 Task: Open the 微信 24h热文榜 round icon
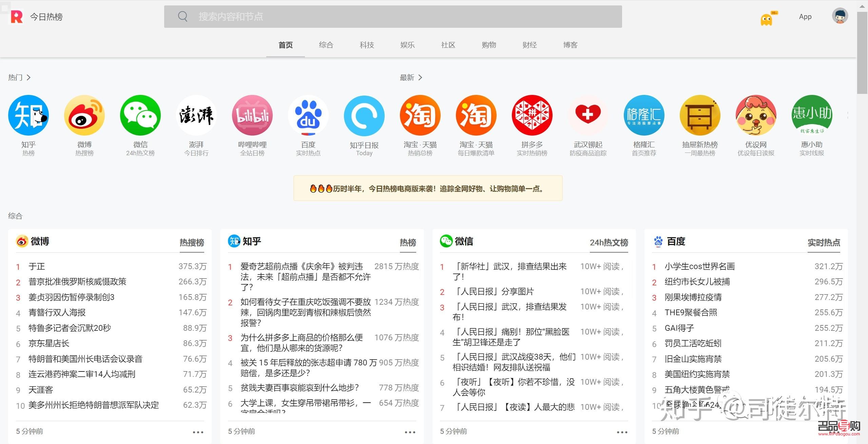[140, 115]
